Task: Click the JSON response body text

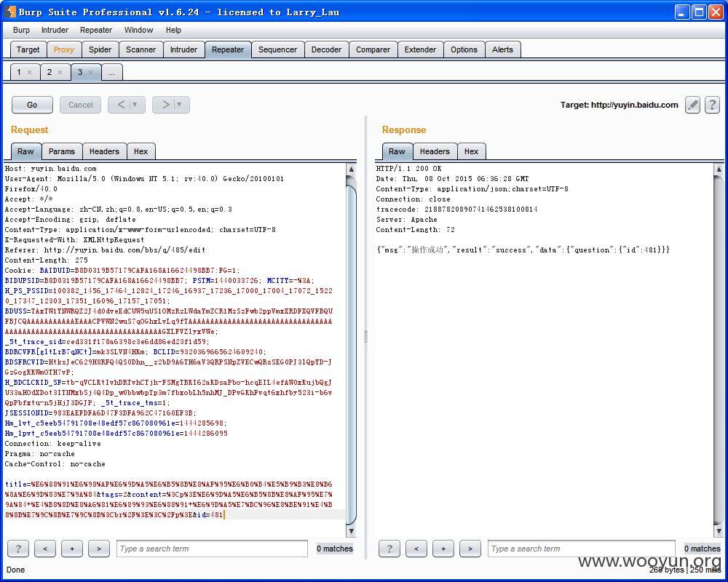Action: tap(523, 250)
